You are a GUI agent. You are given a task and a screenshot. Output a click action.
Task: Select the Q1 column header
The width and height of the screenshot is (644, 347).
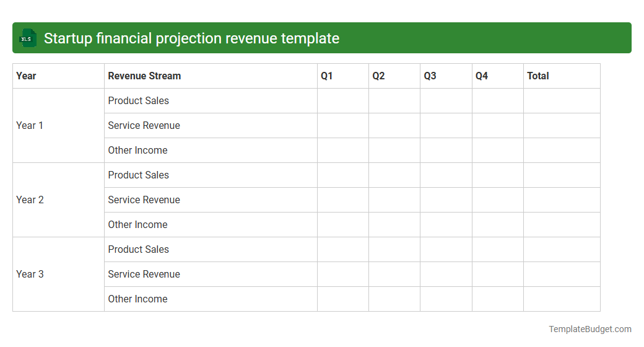click(x=343, y=76)
